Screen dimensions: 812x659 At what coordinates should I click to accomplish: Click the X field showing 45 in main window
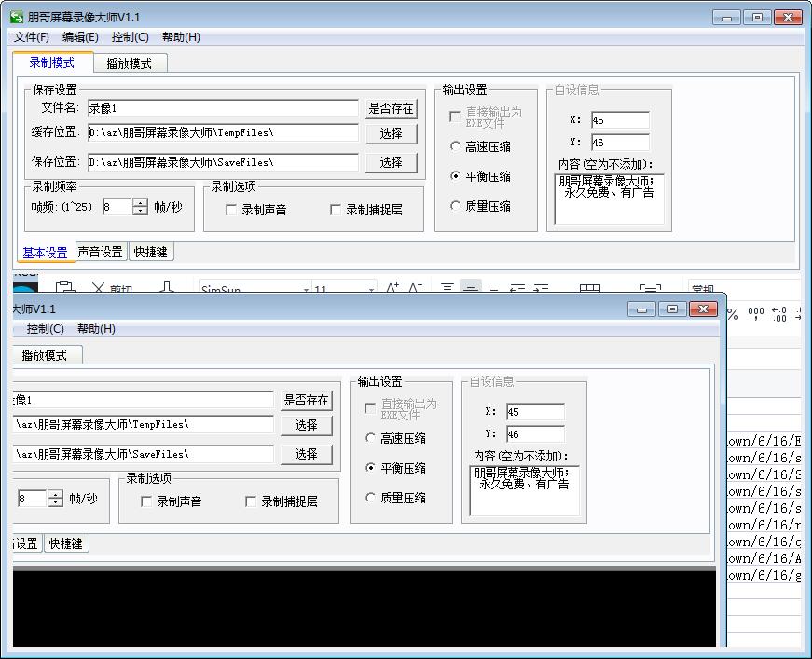click(x=620, y=120)
